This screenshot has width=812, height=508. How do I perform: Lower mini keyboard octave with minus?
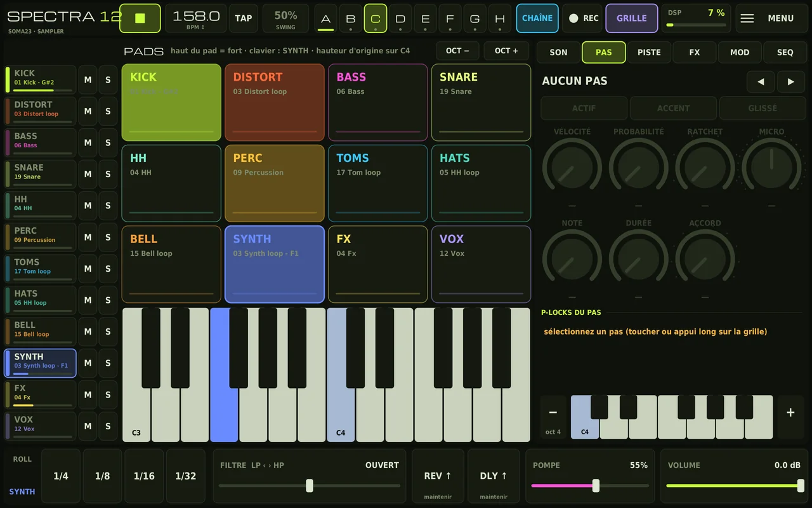(x=553, y=417)
